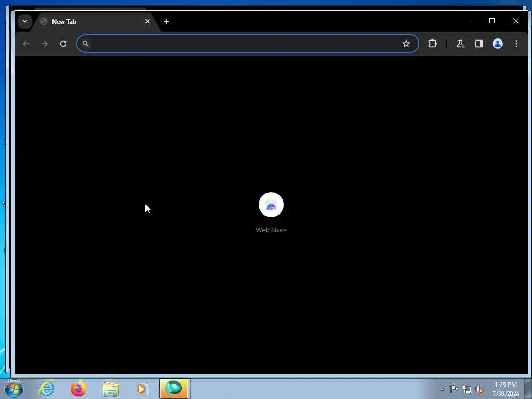532x399 pixels.
Task: Bookmark this tab with star icon
Action: [x=406, y=44]
